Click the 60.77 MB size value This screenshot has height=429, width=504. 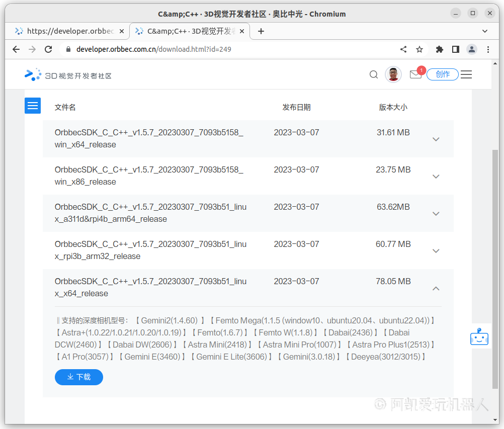[393, 244]
